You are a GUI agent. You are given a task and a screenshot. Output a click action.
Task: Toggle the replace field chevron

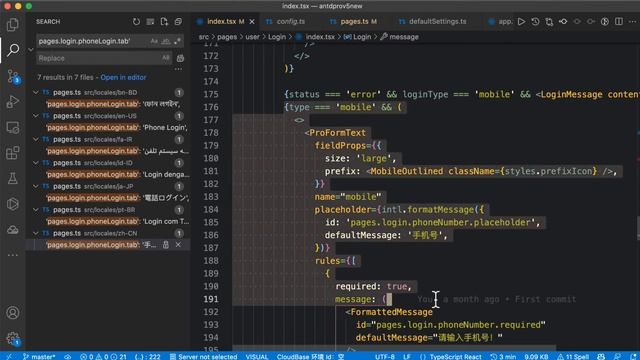click(31, 50)
